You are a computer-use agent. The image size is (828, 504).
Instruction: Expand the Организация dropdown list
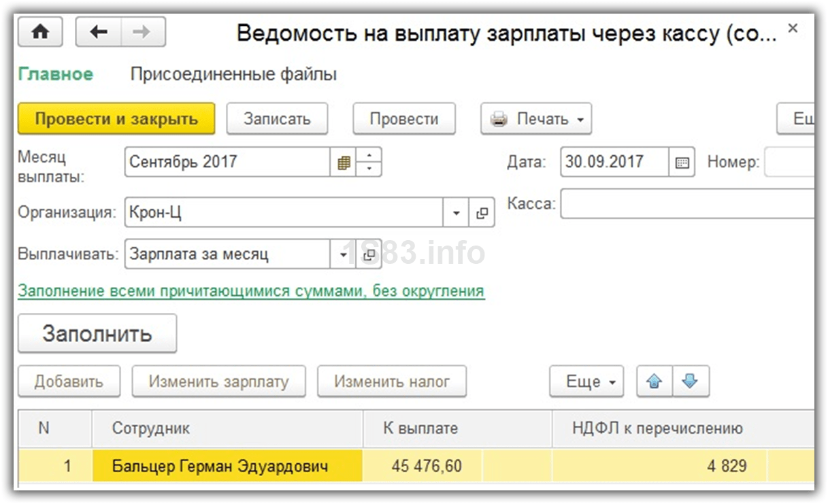click(x=456, y=213)
